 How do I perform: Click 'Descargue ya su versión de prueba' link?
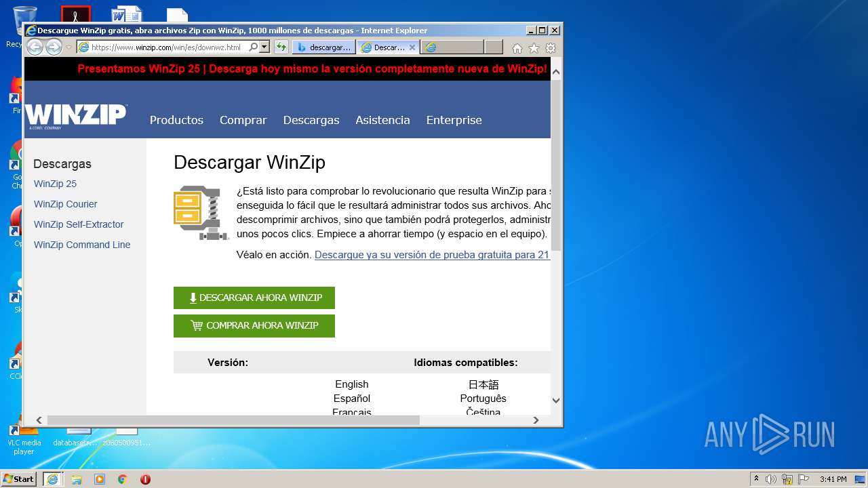tap(432, 255)
